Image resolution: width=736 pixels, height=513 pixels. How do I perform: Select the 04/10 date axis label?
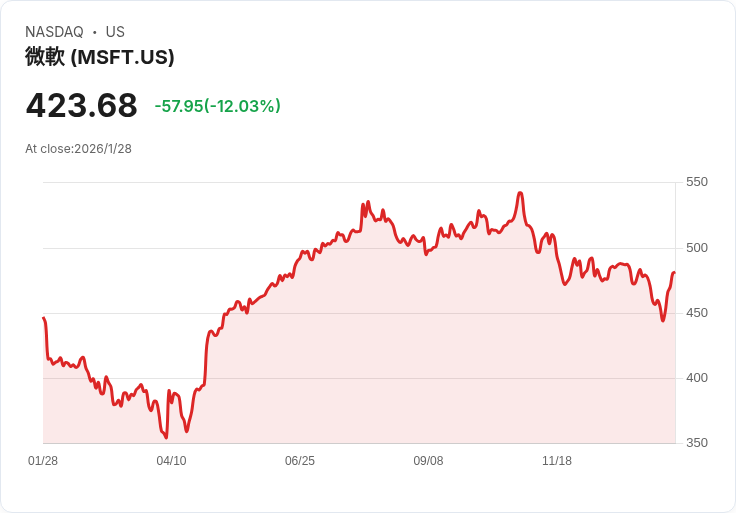pos(171,460)
